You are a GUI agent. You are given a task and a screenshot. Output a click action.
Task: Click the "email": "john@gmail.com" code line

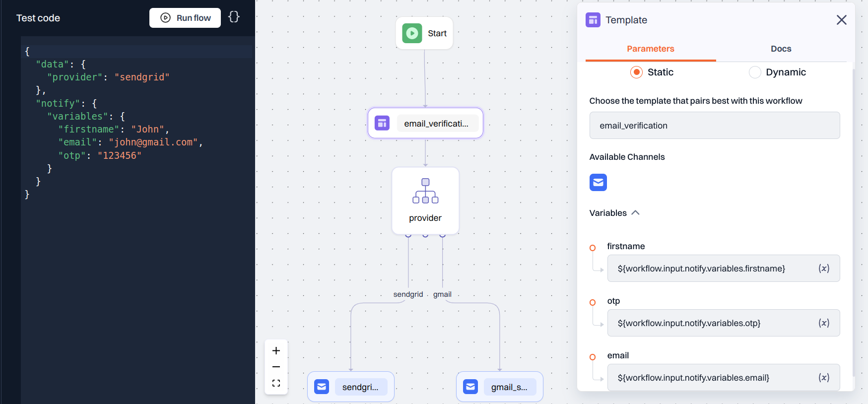pyautogui.click(x=131, y=142)
